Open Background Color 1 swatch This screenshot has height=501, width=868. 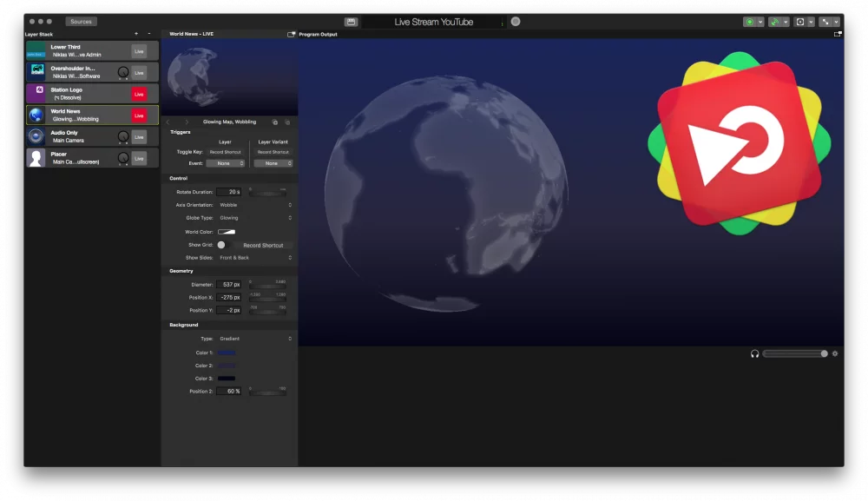click(x=227, y=353)
